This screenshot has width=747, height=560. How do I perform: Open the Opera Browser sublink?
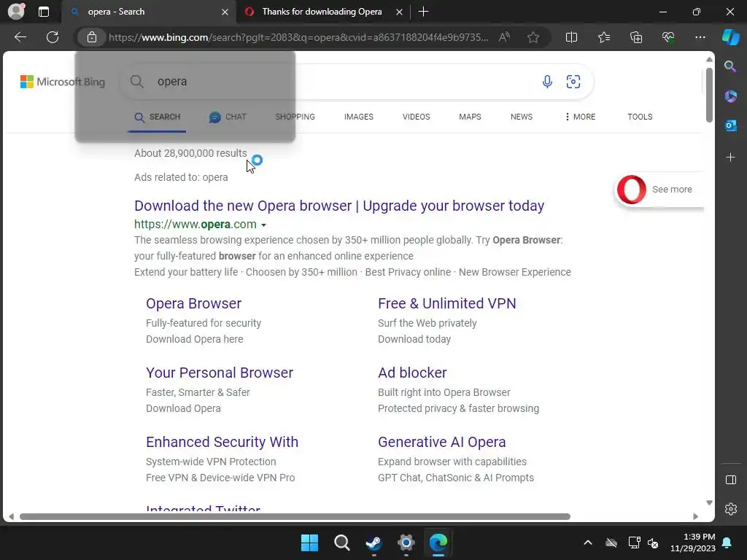click(x=193, y=303)
